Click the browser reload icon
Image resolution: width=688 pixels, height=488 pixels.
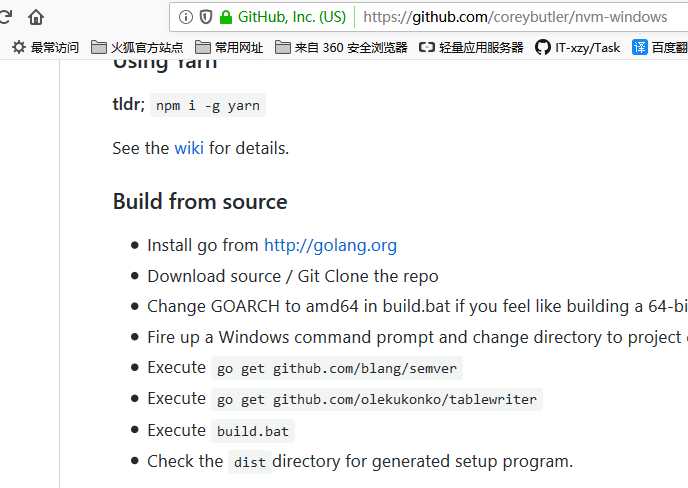(x=5, y=17)
